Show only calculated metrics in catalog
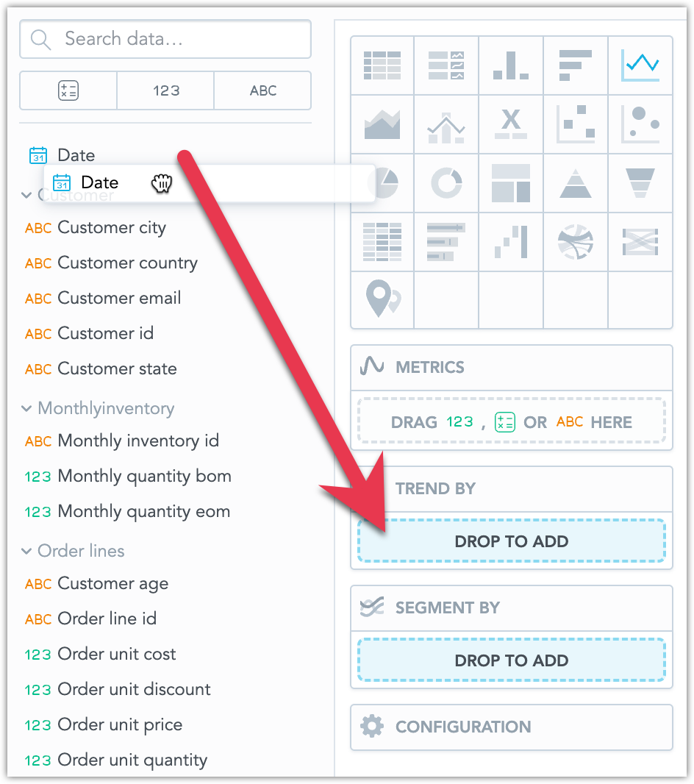 tap(68, 90)
